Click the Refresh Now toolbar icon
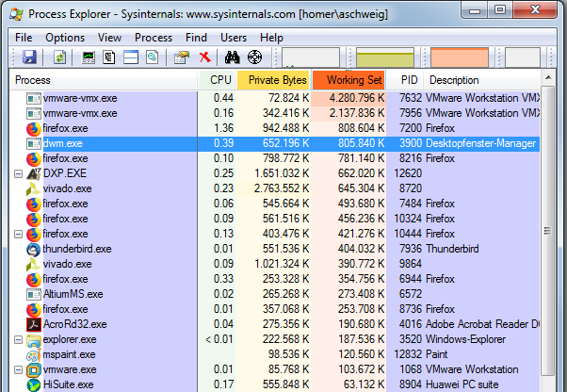The image size is (567, 392). point(59,57)
